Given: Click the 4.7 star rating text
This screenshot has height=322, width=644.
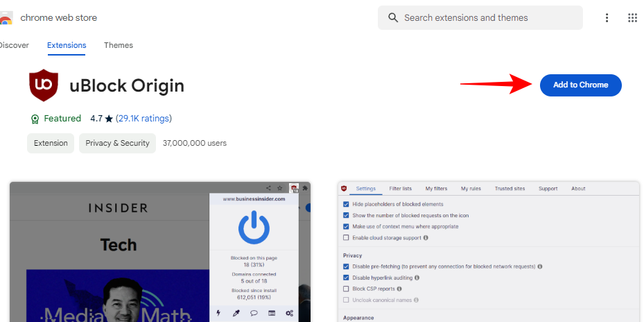Looking at the screenshot, I should [101, 119].
